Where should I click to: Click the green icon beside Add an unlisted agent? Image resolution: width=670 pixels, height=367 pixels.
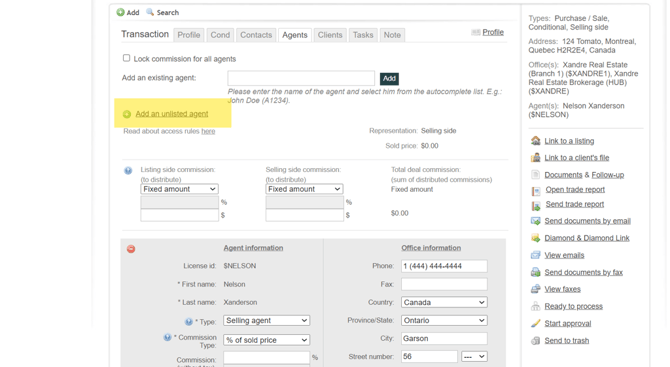click(127, 114)
